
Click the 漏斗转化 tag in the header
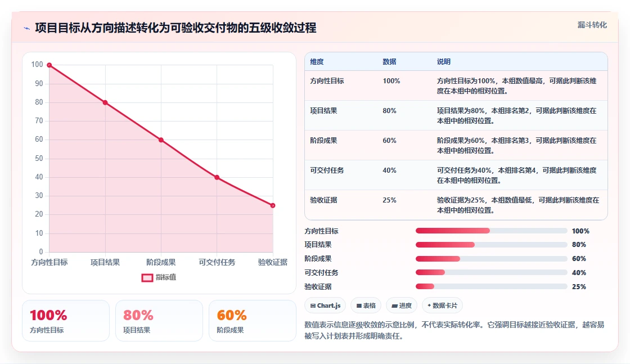[592, 25]
